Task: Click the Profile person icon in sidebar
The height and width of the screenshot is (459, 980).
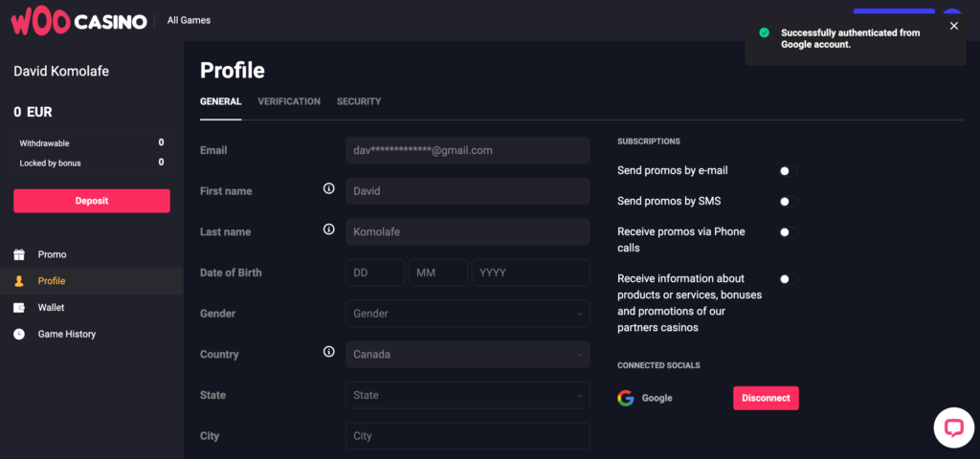Action: pyautogui.click(x=19, y=281)
